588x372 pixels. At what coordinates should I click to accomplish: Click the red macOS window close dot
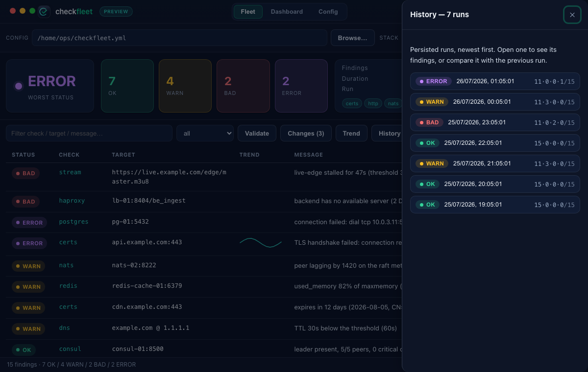[13, 11]
